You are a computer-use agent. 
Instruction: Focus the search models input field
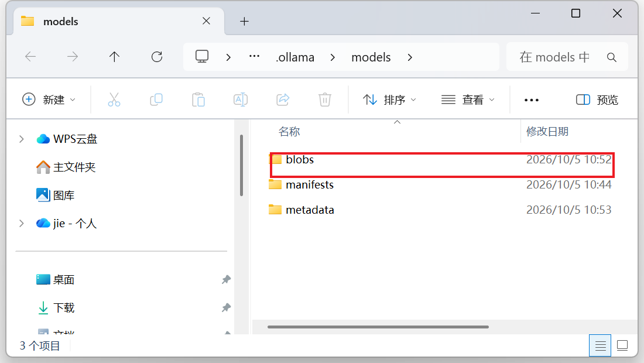click(554, 57)
